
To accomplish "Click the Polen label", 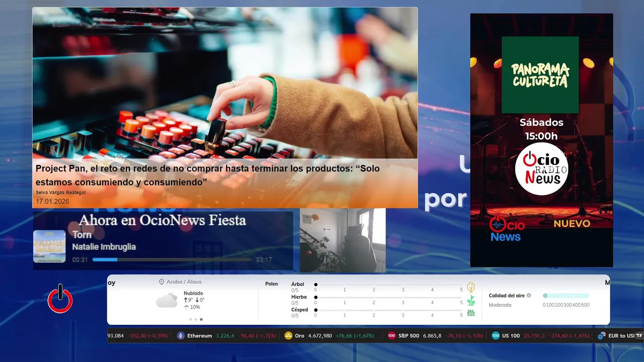I will (272, 284).
